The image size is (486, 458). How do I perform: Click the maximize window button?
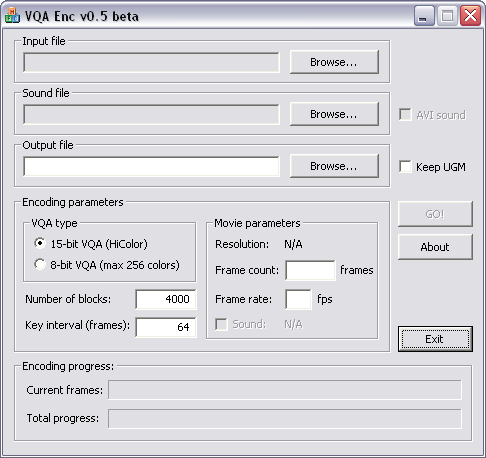pos(447,15)
